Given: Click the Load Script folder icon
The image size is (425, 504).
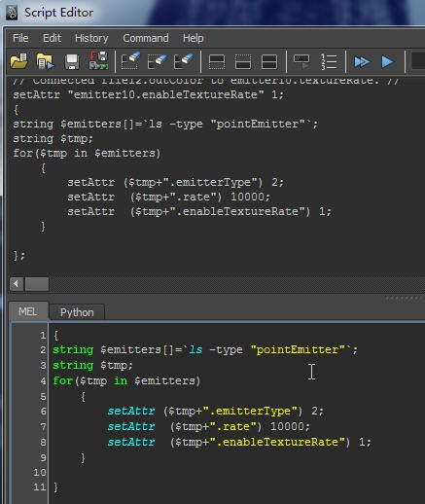Looking at the screenshot, I should pos(19,61).
